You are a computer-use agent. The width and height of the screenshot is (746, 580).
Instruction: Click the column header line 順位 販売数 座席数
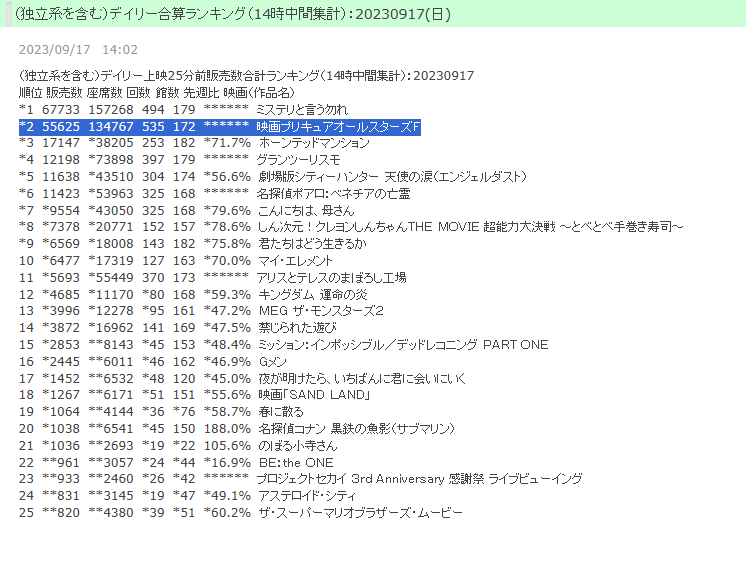(157, 92)
